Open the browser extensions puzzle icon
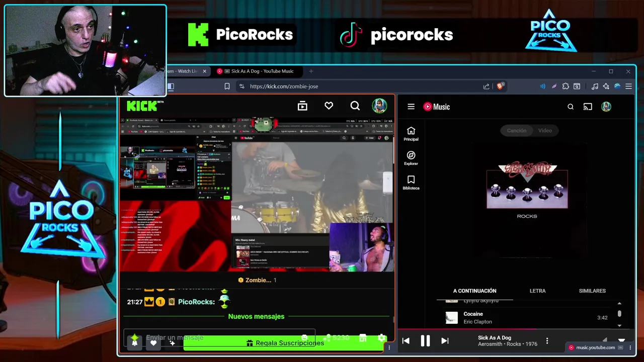Viewport: 644px width, 362px height. pos(566,86)
